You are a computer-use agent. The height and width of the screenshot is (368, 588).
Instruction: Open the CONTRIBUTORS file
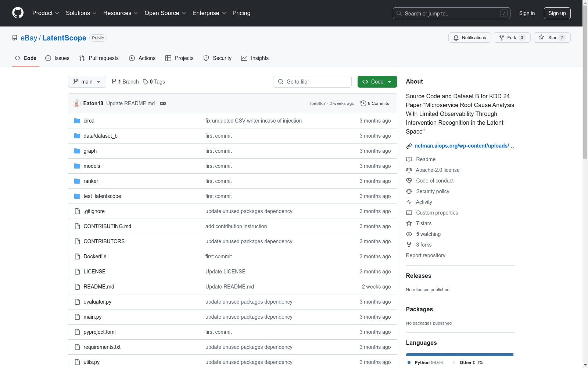(x=104, y=241)
